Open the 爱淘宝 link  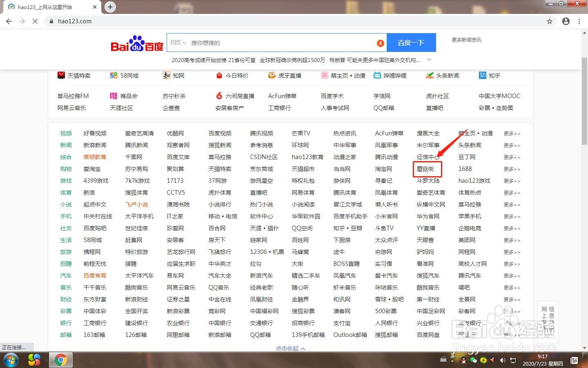[x=92, y=169]
